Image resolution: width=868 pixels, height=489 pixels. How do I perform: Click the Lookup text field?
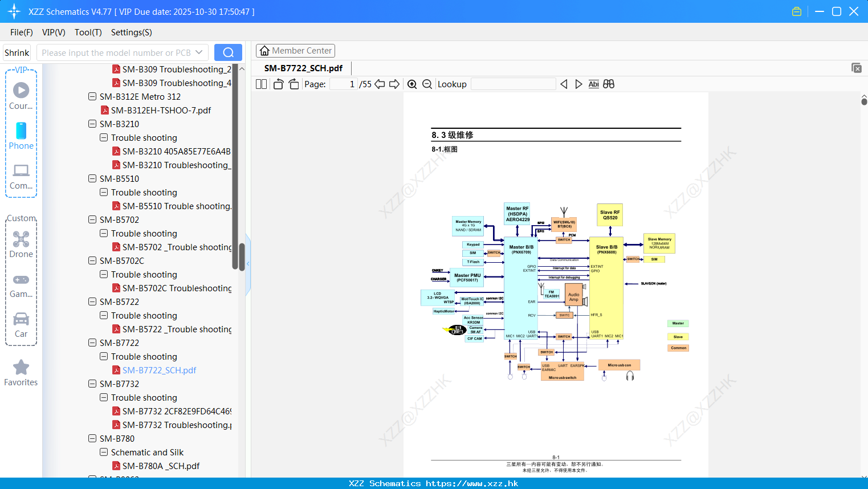513,84
